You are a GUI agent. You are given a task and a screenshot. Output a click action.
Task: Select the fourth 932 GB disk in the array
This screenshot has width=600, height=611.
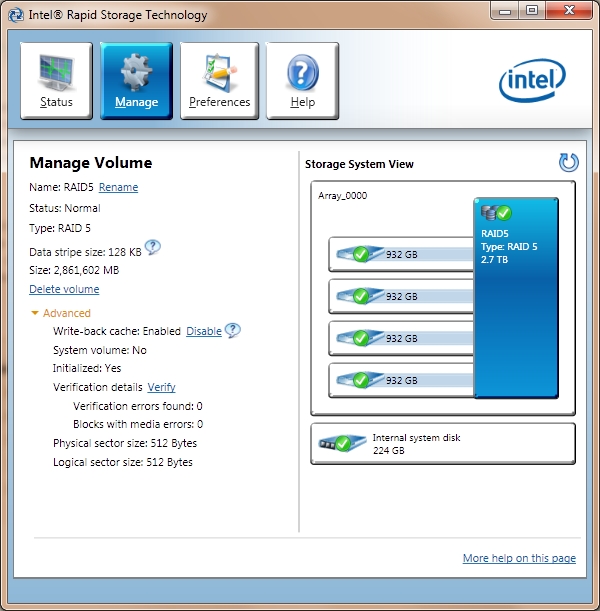(x=400, y=380)
